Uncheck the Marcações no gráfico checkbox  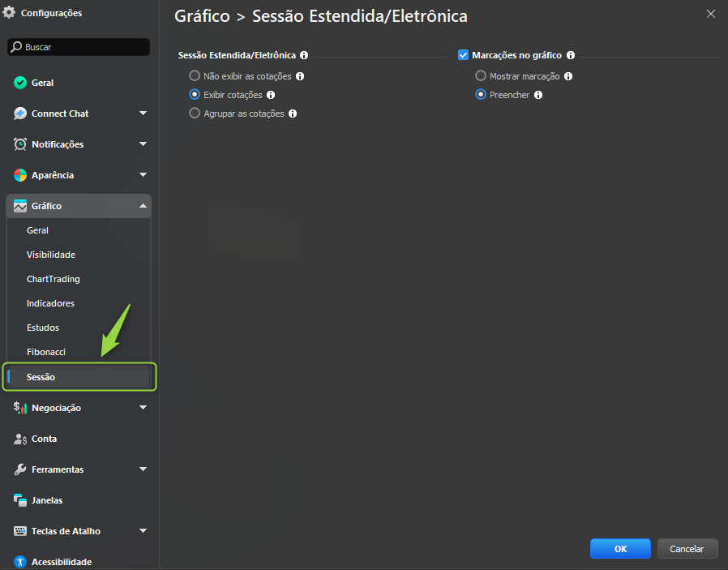coord(463,55)
